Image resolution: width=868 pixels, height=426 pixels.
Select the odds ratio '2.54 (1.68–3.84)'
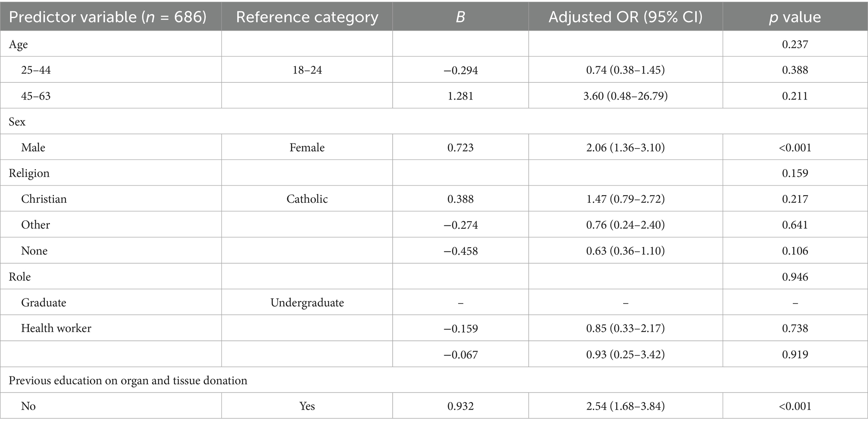(x=625, y=406)
